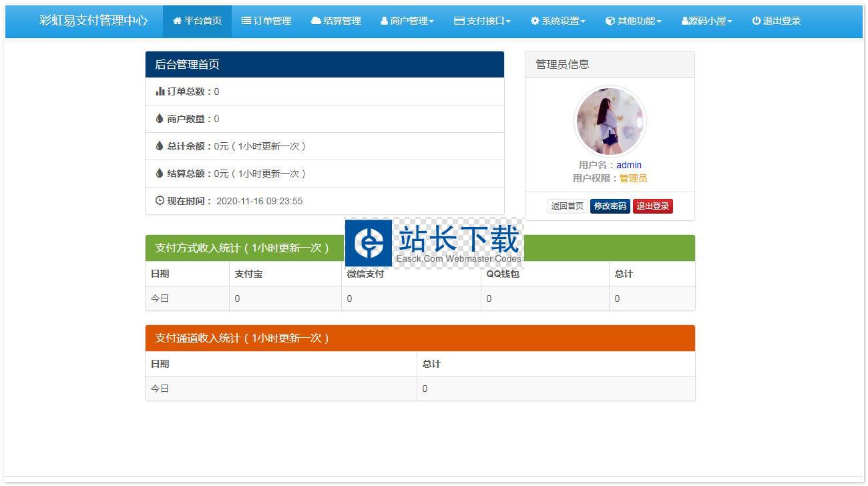Viewport: 868px width, 486px height.
Task: Click the 修改密码 button
Action: 610,206
